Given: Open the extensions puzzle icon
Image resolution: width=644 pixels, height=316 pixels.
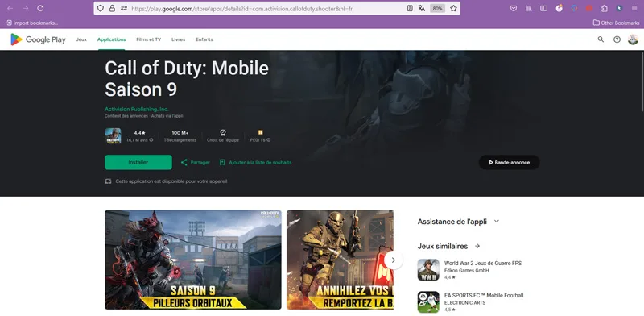Looking at the screenshot, I should 605,8.
